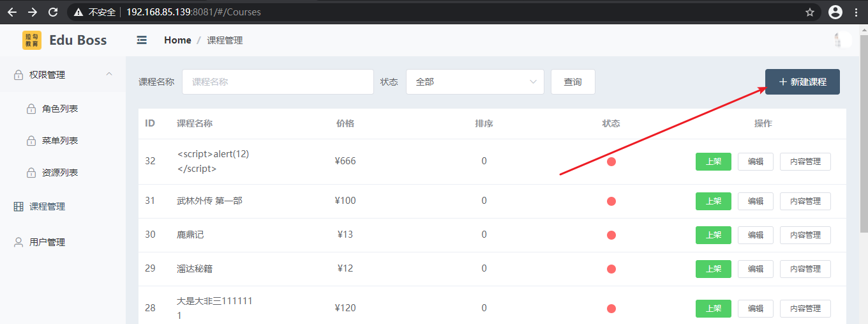
Task: Open the 状态 dropdown showing 全部
Action: tap(475, 82)
